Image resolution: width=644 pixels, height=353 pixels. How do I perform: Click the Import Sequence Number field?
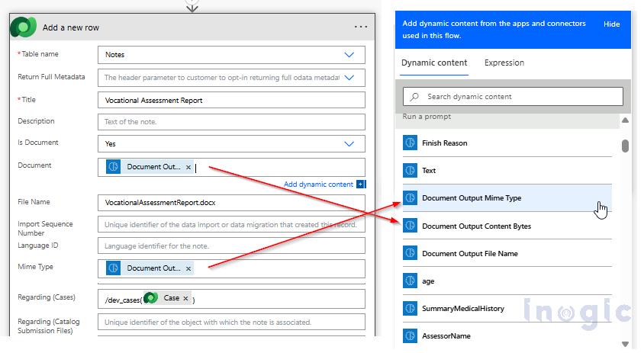231,224
